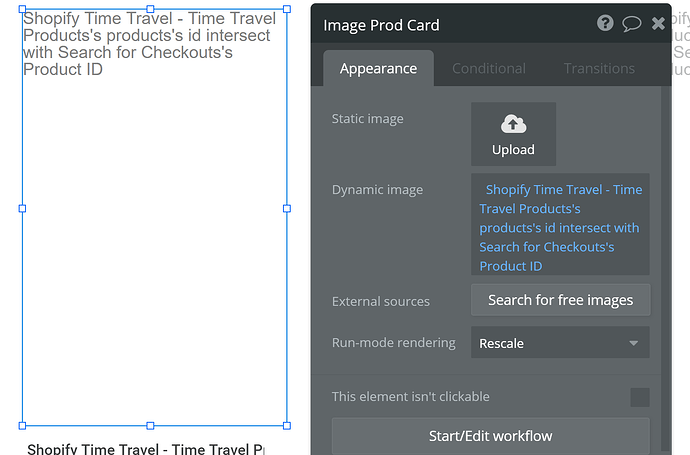Click the right-middle resize handle of image
The width and height of the screenshot is (690, 455).
tap(287, 208)
